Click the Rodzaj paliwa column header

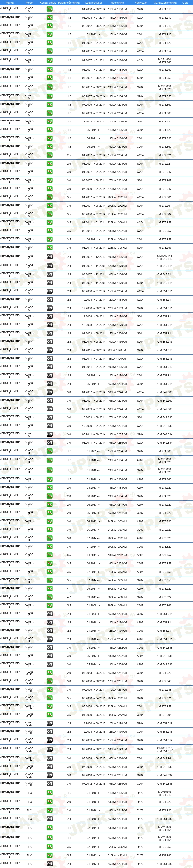[48, 3]
